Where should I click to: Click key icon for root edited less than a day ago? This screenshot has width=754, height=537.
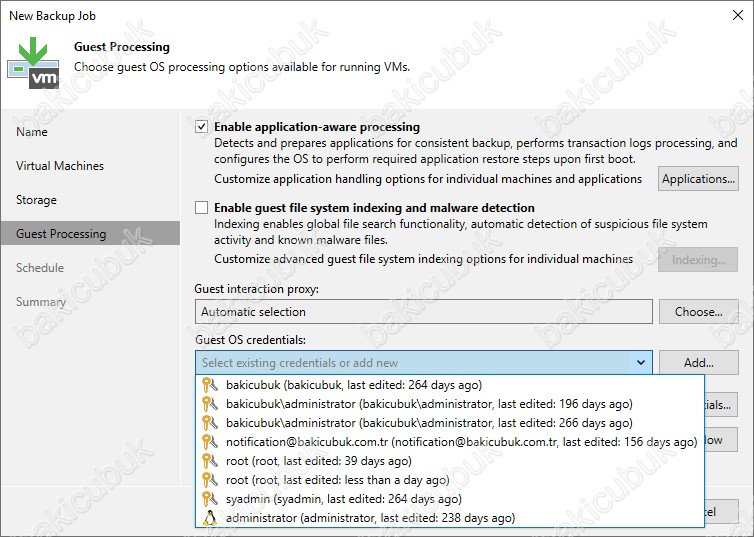[210, 480]
